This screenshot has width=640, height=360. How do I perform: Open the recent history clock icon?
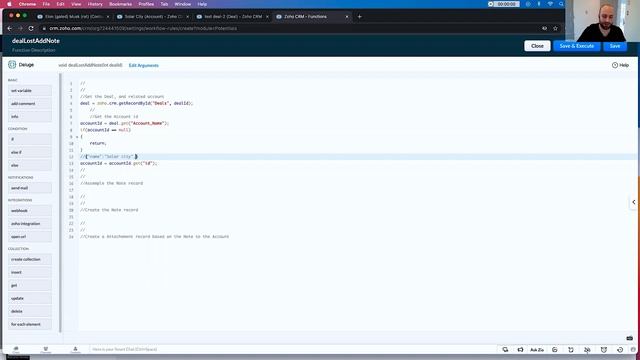pos(620,350)
